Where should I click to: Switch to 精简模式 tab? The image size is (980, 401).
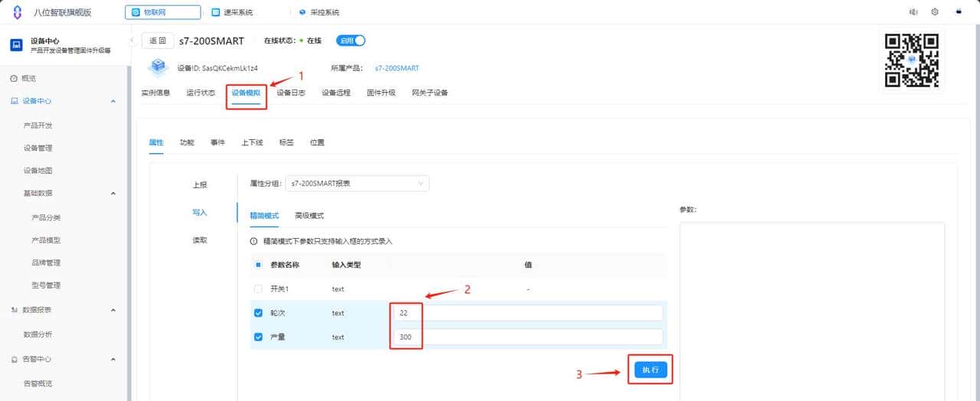264,216
